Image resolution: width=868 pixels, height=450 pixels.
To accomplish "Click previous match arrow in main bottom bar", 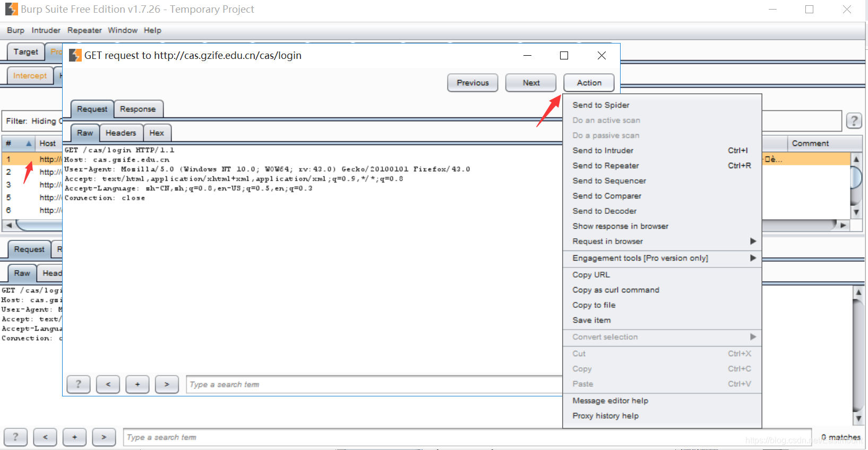I will click(x=45, y=437).
